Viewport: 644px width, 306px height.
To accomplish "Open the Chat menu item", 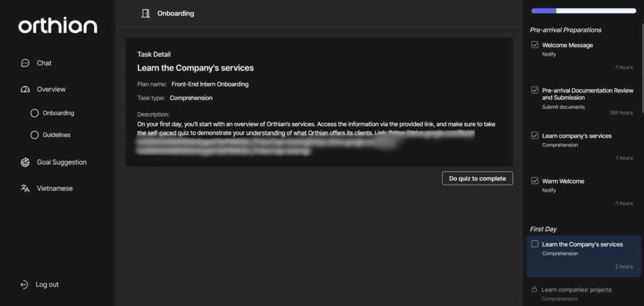I will point(44,63).
